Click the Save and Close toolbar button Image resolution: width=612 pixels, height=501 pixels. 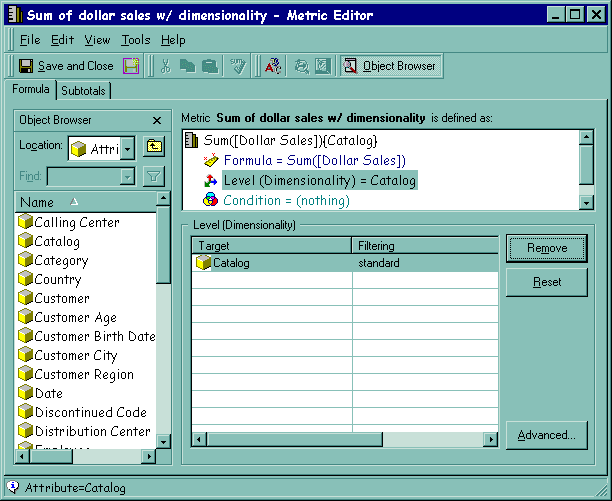click(66, 66)
